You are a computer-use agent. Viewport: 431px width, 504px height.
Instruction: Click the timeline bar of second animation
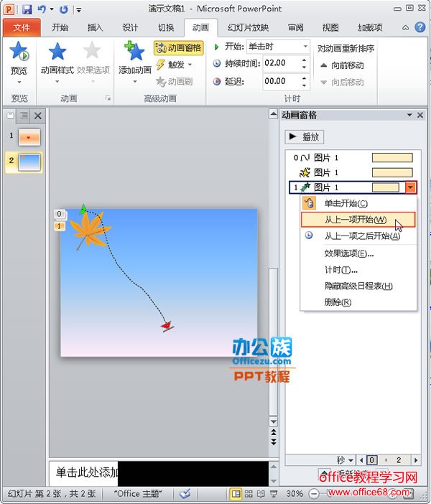coord(392,172)
